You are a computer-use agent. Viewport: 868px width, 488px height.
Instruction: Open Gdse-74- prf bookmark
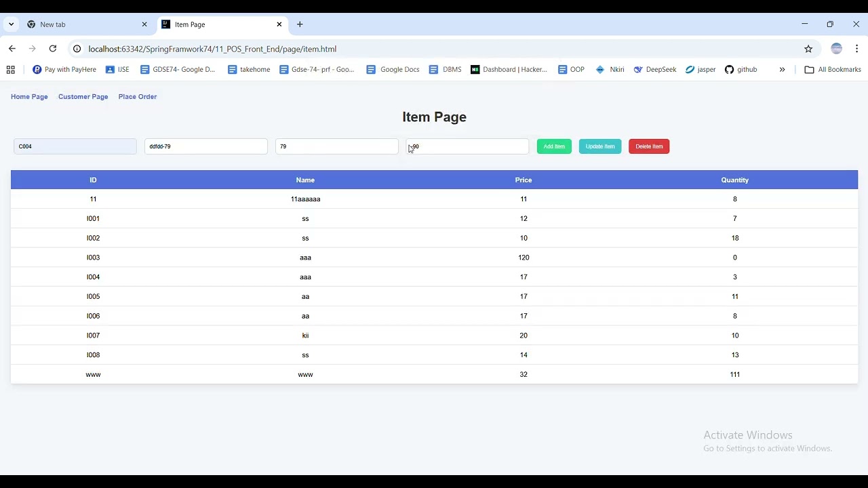click(x=317, y=70)
